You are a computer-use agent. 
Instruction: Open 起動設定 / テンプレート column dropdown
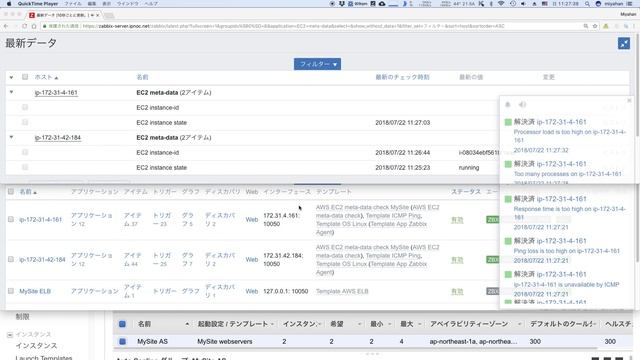tap(272, 324)
